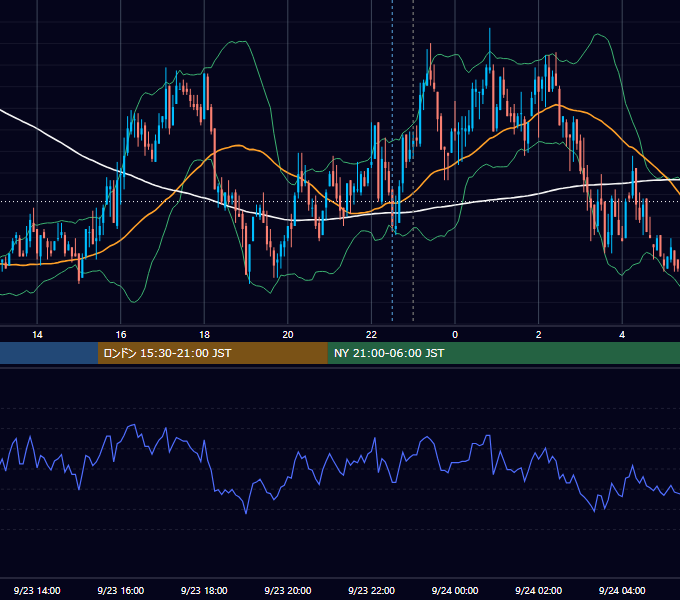This screenshot has width=680, height=600.
Task: Click the 9/23 14:00 date label
Action: coord(37,590)
